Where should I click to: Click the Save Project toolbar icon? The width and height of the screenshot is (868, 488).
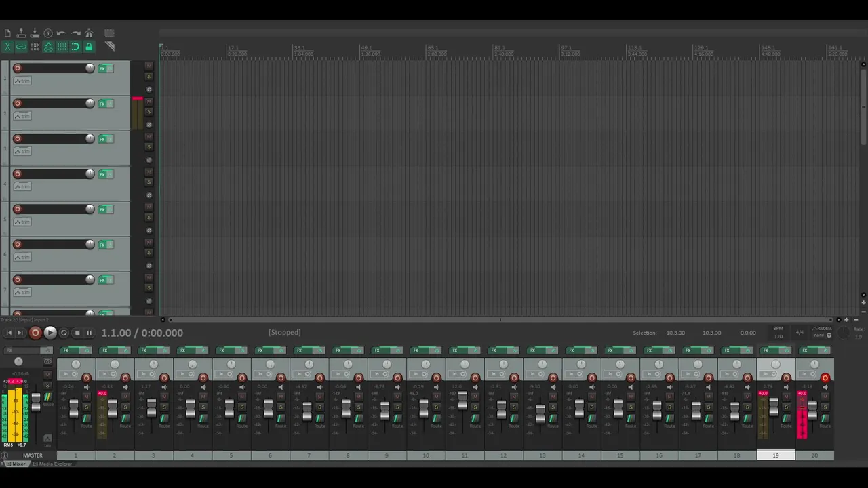pos(35,33)
